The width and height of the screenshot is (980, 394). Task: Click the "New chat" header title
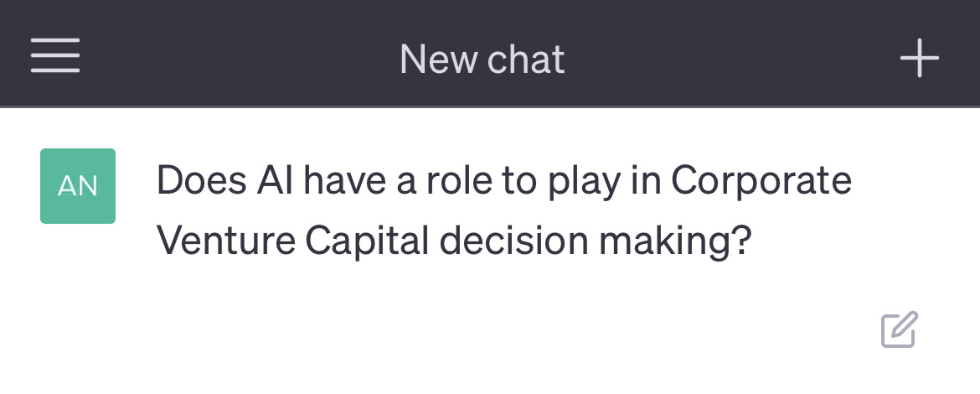pyautogui.click(x=482, y=59)
